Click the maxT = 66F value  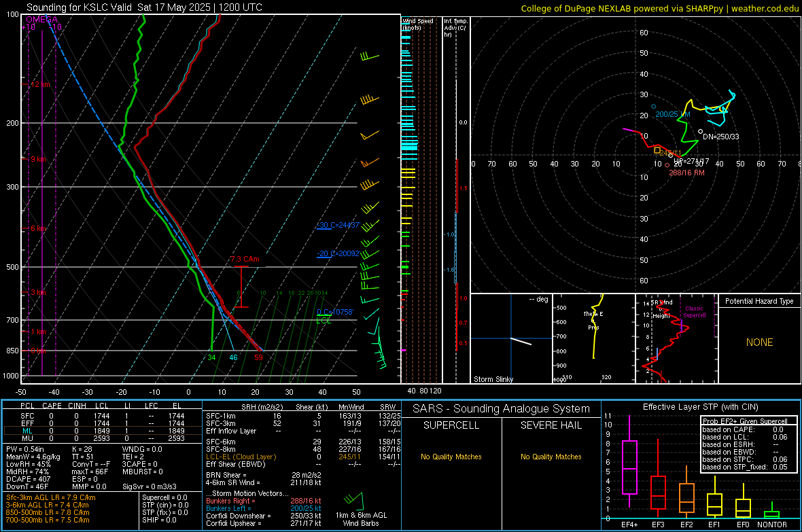tap(90, 472)
